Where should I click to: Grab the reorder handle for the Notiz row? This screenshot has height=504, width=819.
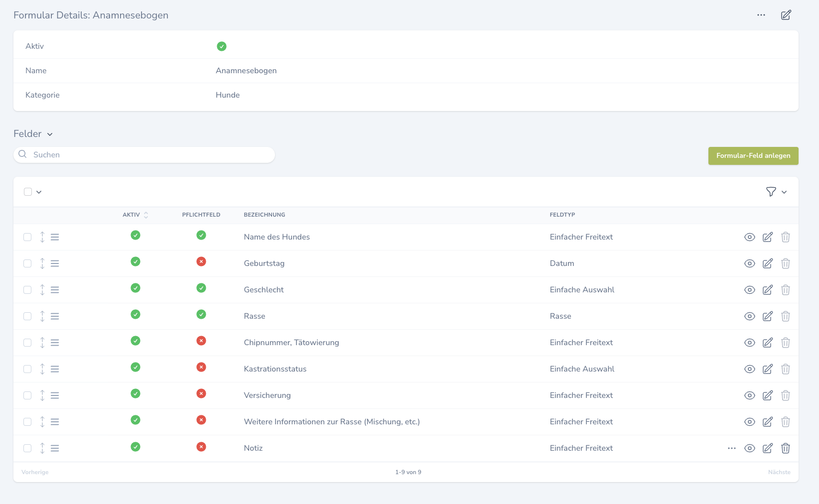pyautogui.click(x=55, y=448)
